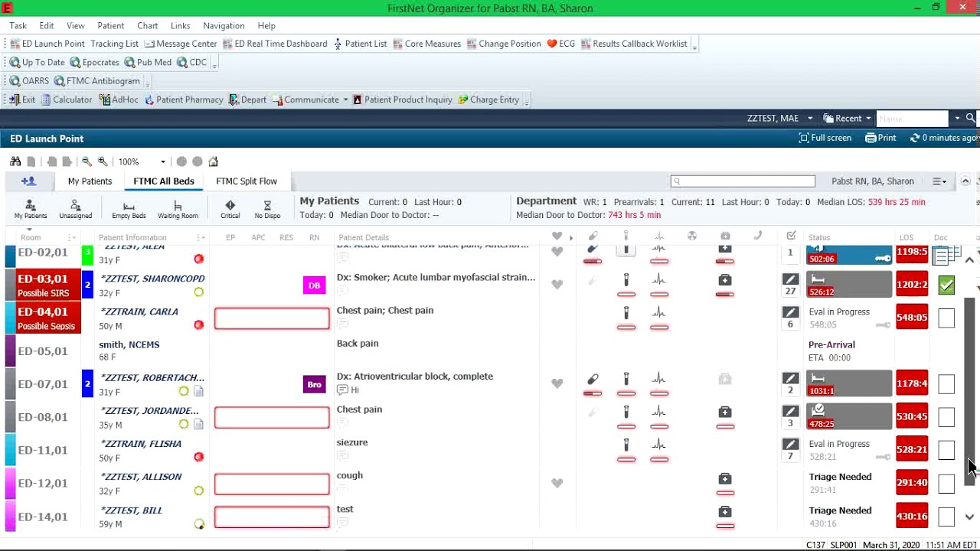
Task: Select the FTMC All Beds tab
Action: coord(164,181)
